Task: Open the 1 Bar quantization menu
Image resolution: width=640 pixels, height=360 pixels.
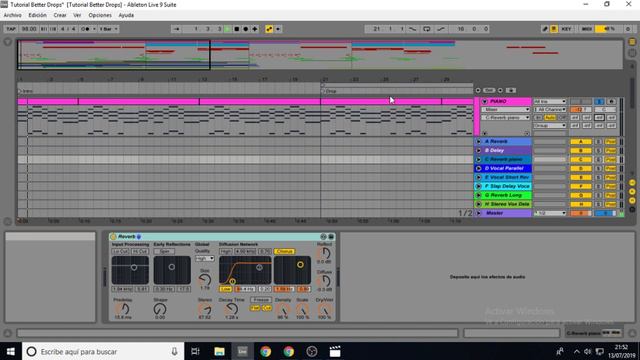Action: (x=108, y=29)
